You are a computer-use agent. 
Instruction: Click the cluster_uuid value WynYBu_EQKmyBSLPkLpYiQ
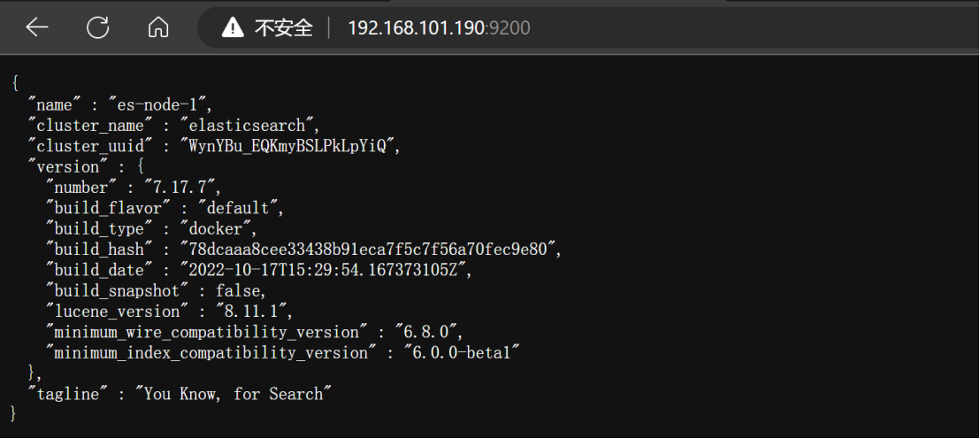(x=288, y=146)
